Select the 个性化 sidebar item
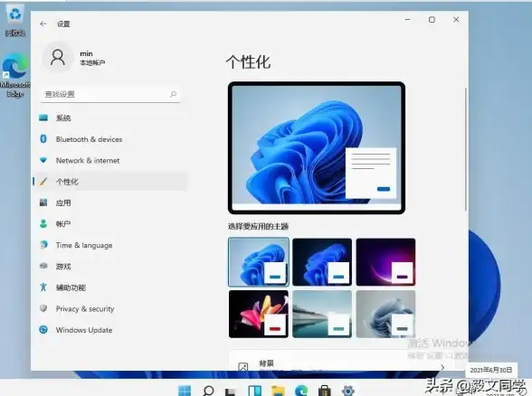The height and width of the screenshot is (396, 532). [110, 182]
